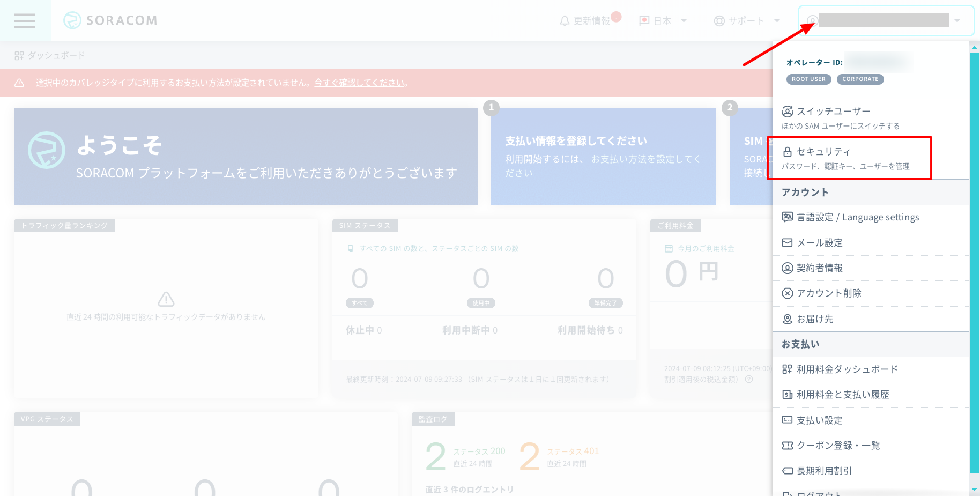Click 利用中断中 0 status text

point(470,330)
